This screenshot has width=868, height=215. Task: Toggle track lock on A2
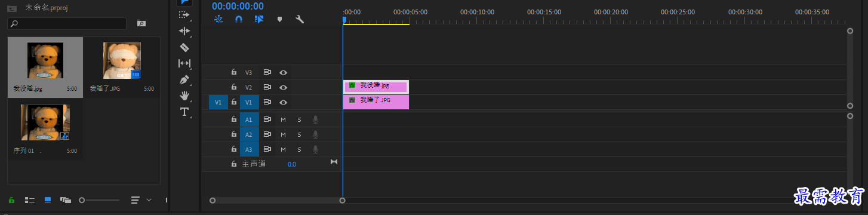(234, 134)
